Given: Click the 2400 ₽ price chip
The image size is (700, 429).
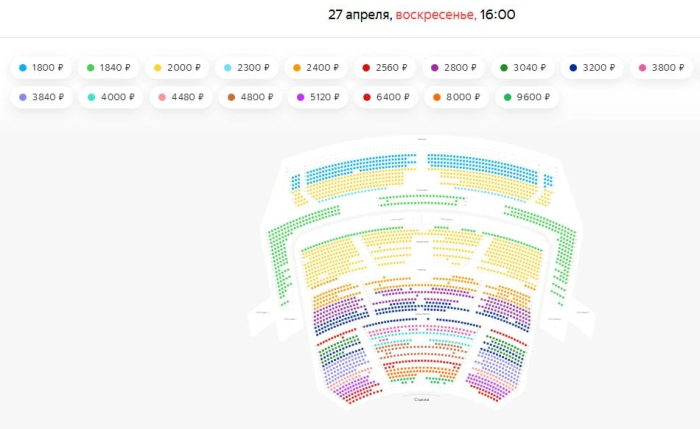Looking at the screenshot, I should pyautogui.click(x=316, y=68).
